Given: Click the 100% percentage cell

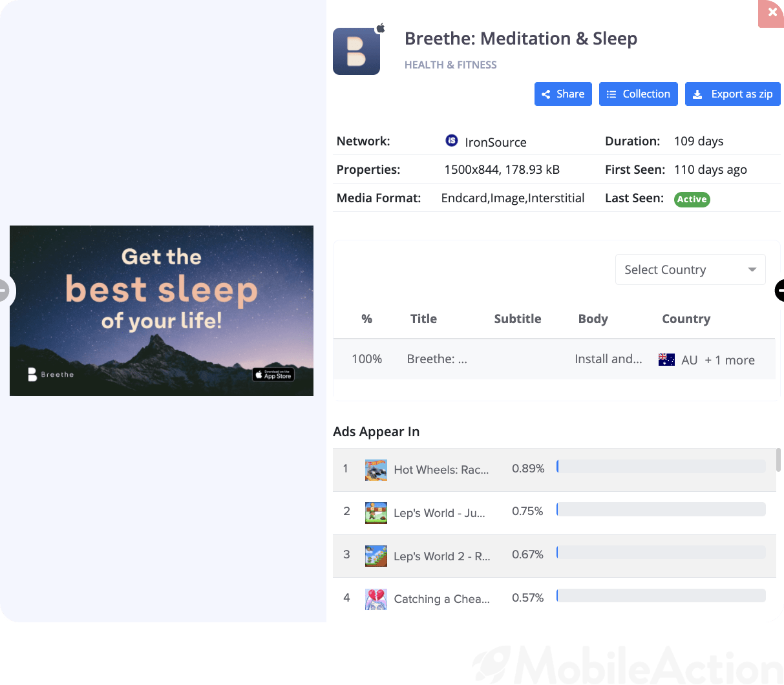Looking at the screenshot, I should 366,359.
